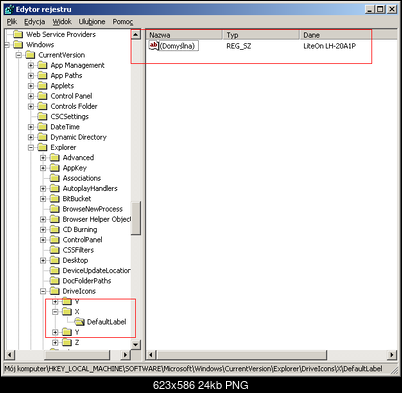The height and width of the screenshot is (393, 402).
Task: Open the Ulubione menu
Action: coord(92,22)
